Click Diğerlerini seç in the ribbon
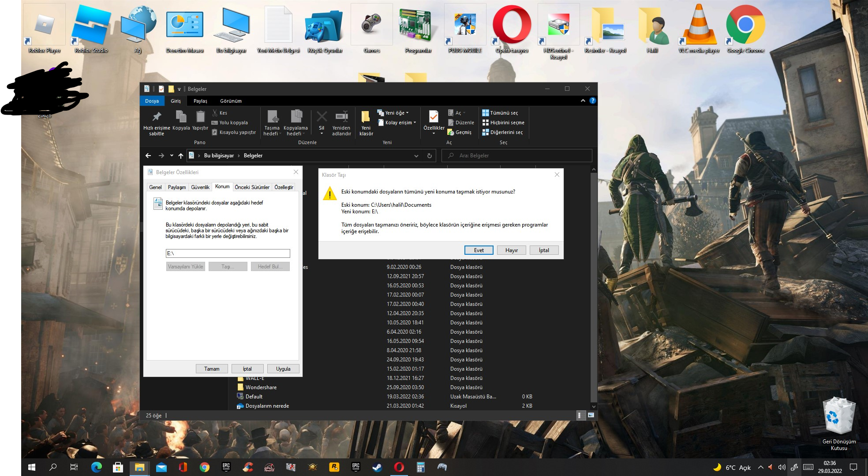The image size is (868, 476). (502, 132)
